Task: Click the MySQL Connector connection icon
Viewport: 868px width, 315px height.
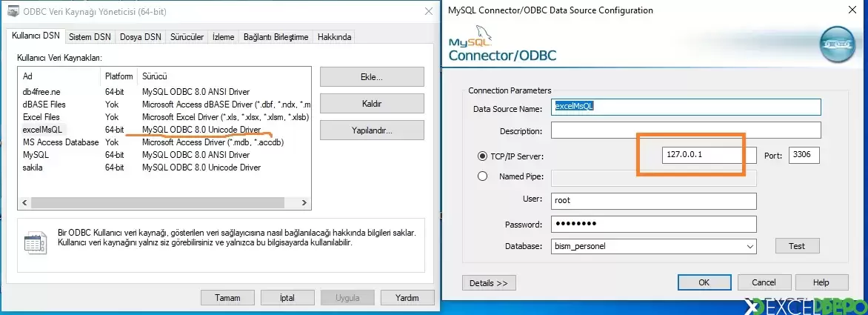Action: 837,43
